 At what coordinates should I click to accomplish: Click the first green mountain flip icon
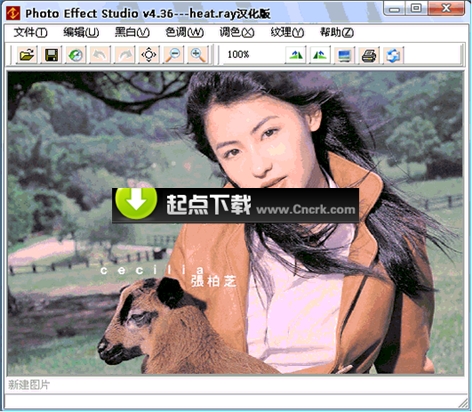tap(296, 55)
